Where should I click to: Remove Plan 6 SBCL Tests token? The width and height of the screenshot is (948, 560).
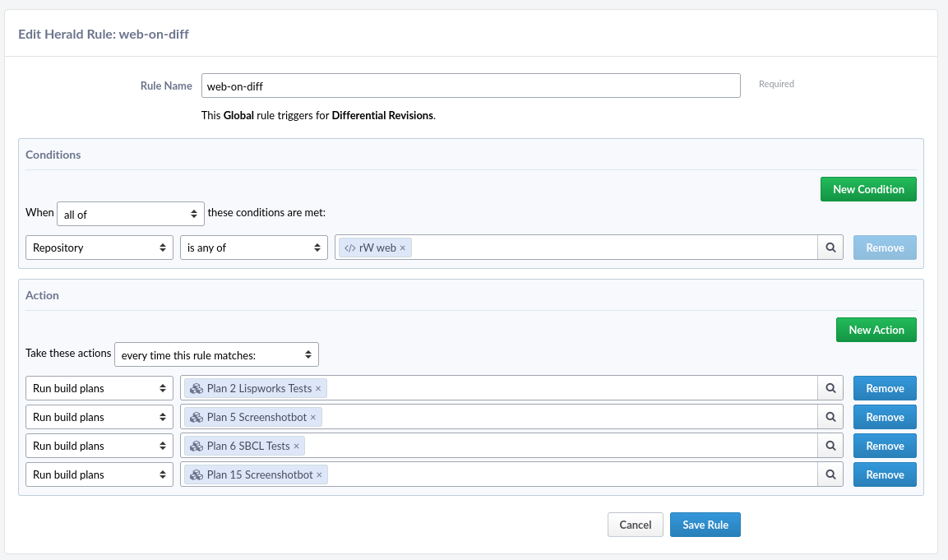(x=296, y=447)
